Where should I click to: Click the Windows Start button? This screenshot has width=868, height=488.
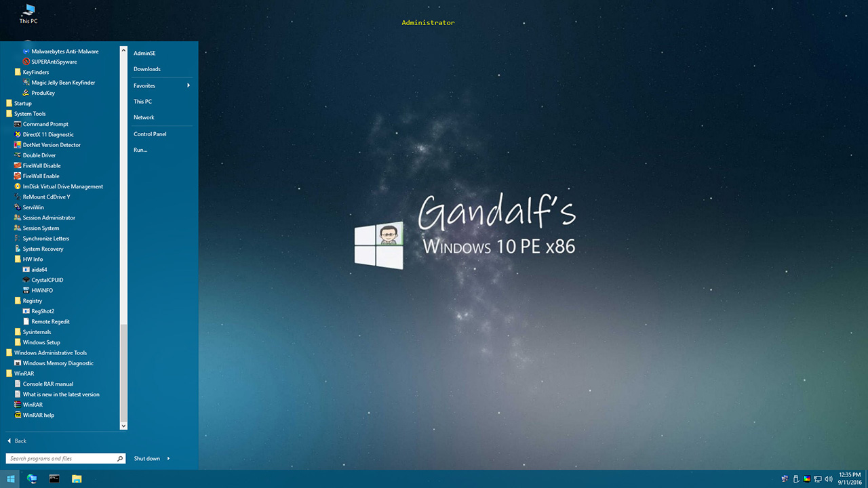click(x=11, y=479)
